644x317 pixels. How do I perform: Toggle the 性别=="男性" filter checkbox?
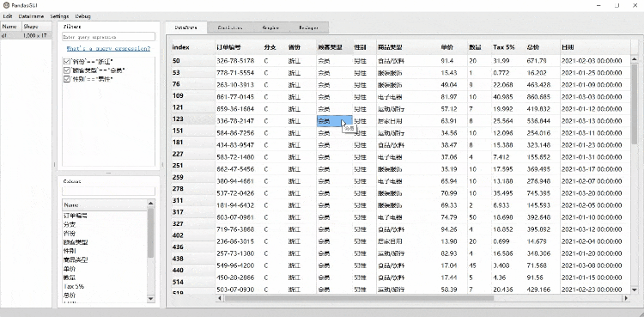[67, 79]
